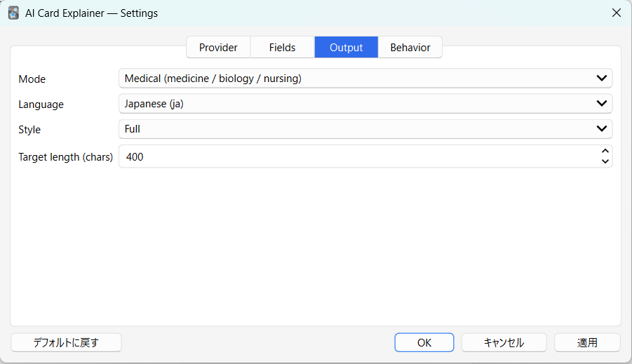Viewport: 632px width, 364px height.
Task: Click the chevron arrow on Mode row
Action: [601, 79]
